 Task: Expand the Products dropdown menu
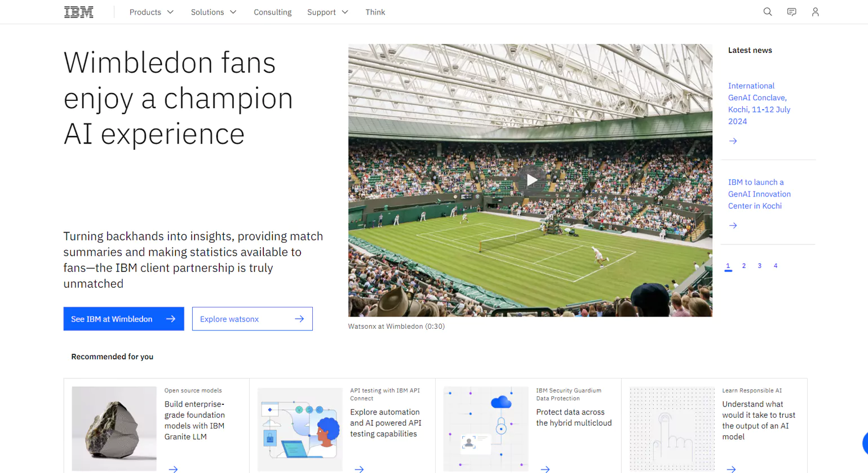coord(152,12)
